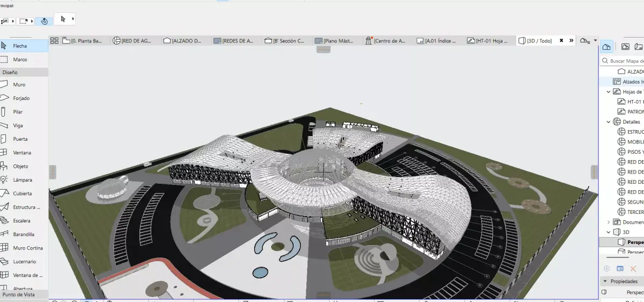Open the tab overview grid icon
Screen dimensions: 644x302
(54, 40)
